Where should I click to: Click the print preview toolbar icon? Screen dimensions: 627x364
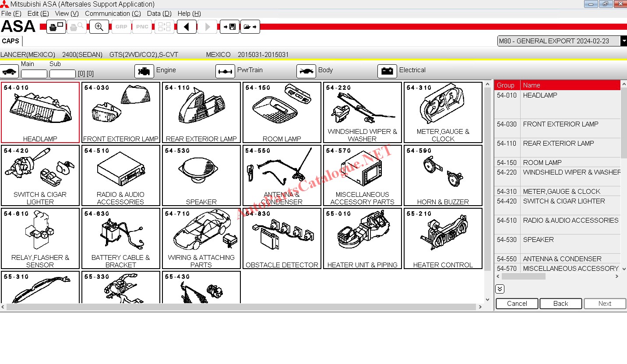click(77, 27)
